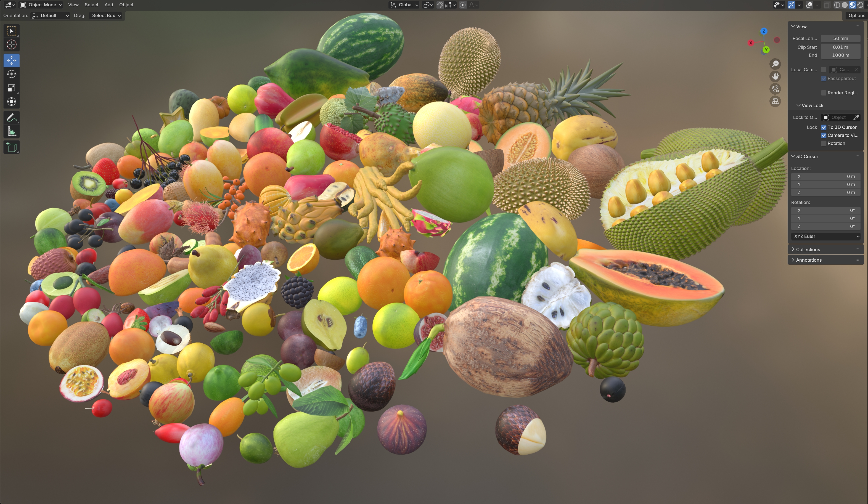The height and width of the screenshot is (504, 868).
Task: Choose the Scale tool
Action: [11, 88]
